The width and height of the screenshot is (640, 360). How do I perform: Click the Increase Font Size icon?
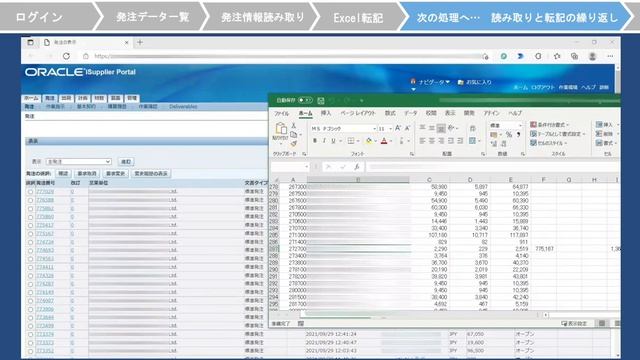[x=398, y=128]
